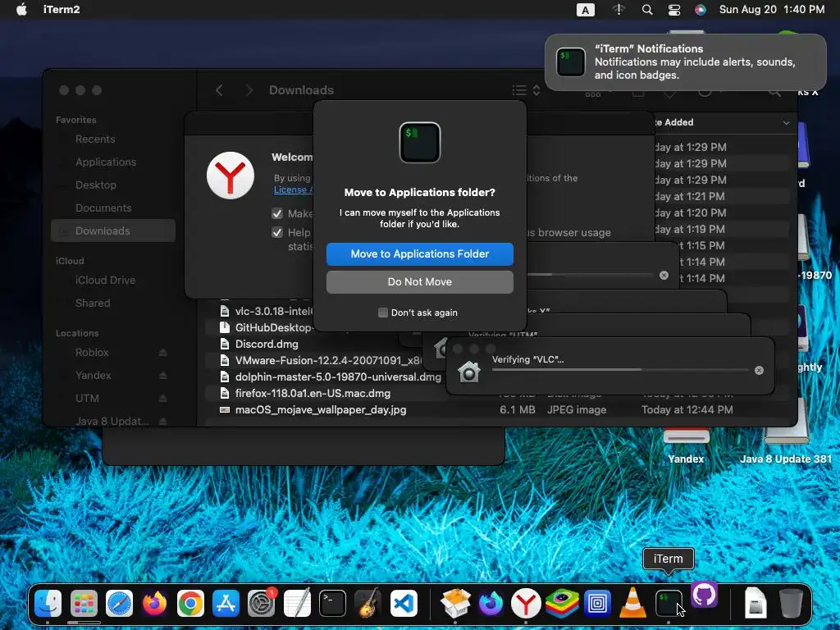
Task: Open the App Store Dock icon
Action: click(x=226, y=603)
